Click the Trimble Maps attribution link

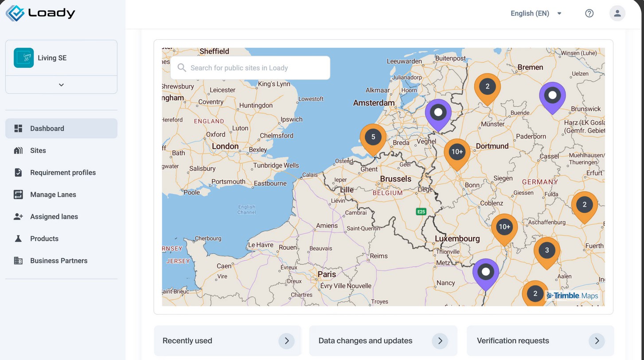coord(572,296)
